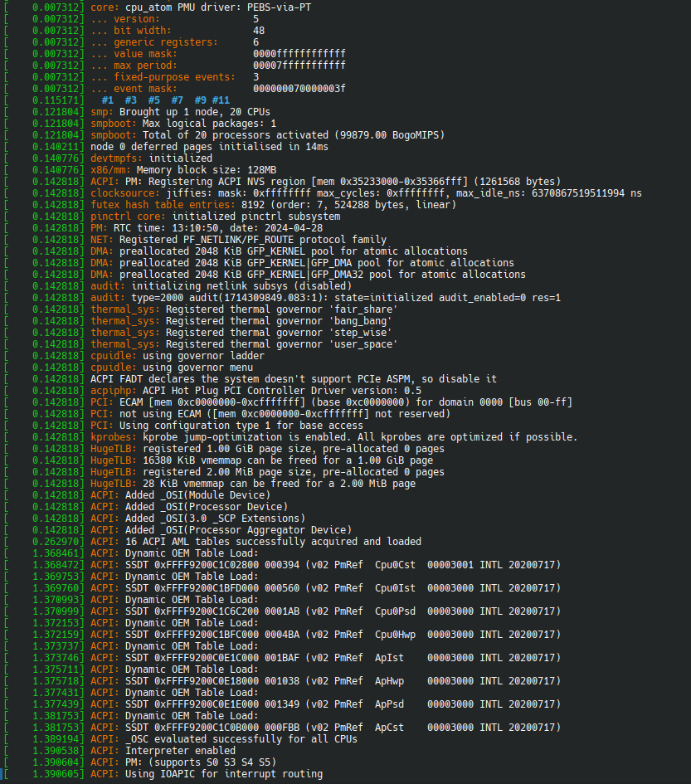691x784 pixels.
Task: Click the 'clocksource: jiffies' line
Action: pos(366,192)
